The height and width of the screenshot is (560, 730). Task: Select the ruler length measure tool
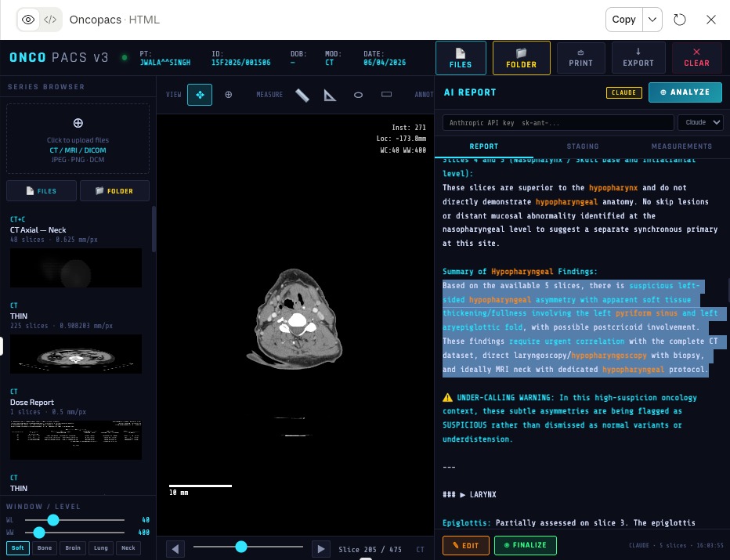302,95
